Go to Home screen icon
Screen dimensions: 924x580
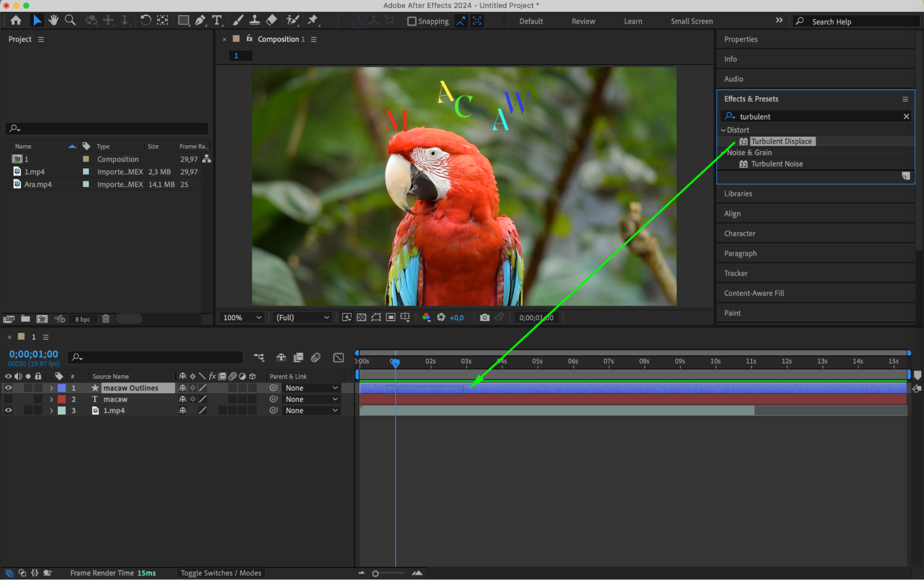(16, 20)
